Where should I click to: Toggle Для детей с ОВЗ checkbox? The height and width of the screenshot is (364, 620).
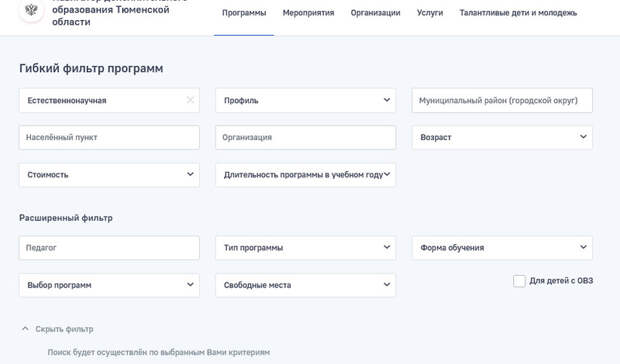click(519, 281)
